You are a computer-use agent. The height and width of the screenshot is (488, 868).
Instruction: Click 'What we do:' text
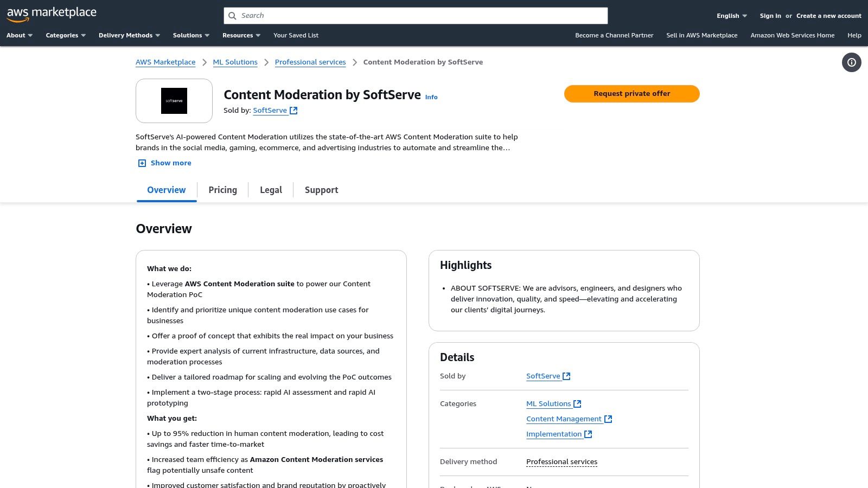click(x=169, y=269)
